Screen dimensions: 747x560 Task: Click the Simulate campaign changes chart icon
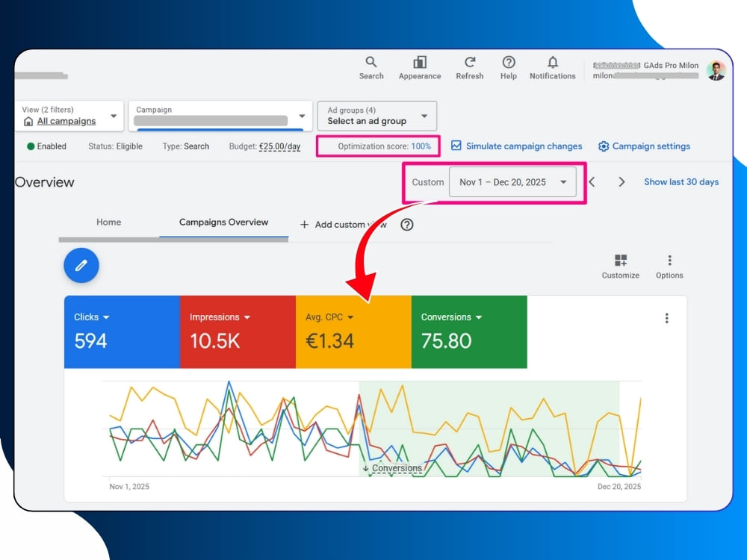pyautogui.click(x=456, y=146)
